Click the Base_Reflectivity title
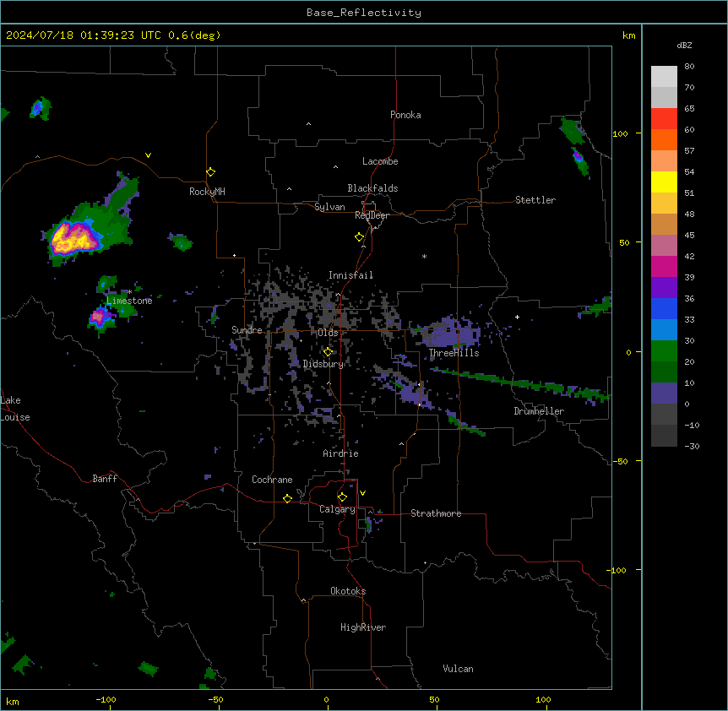This screenshot has height=711, width=728. (364, 13)
